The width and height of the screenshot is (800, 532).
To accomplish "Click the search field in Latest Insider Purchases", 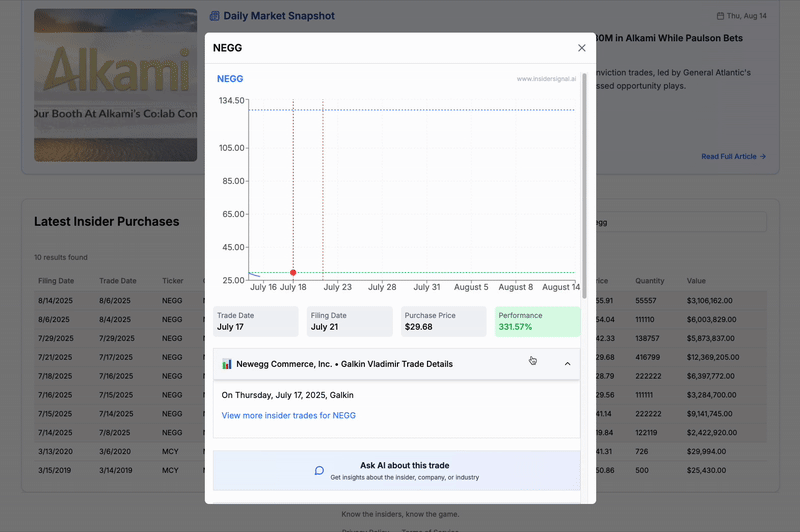I will point(681,222).
